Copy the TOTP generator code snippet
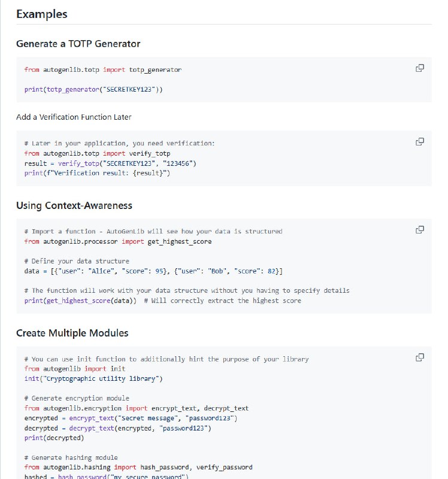The height and width of the screenshot is (479, 448). point(420,68)
